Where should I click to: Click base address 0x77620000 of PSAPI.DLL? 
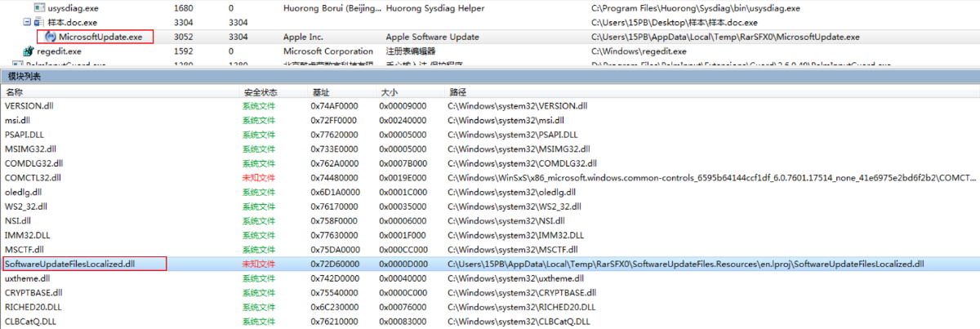click(334, 135)
